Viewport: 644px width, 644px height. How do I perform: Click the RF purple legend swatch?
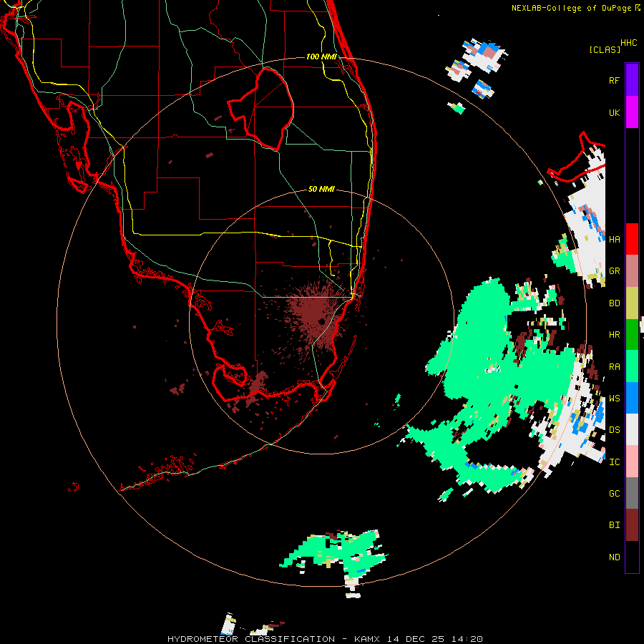pyautogui.click(x=632, y=79)
